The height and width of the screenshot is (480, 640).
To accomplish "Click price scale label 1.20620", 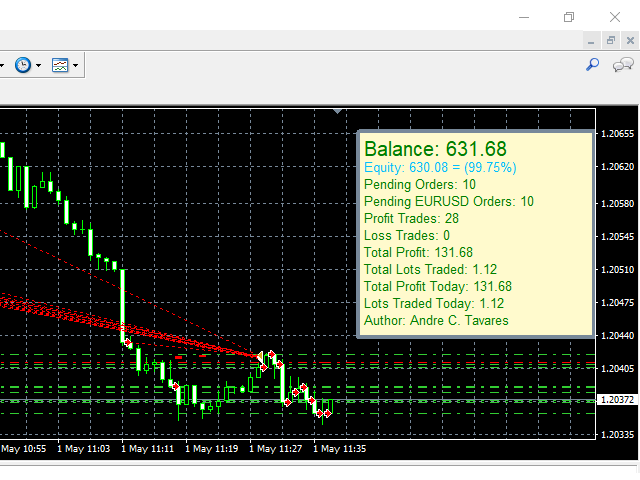I will [x=618, y=167].
